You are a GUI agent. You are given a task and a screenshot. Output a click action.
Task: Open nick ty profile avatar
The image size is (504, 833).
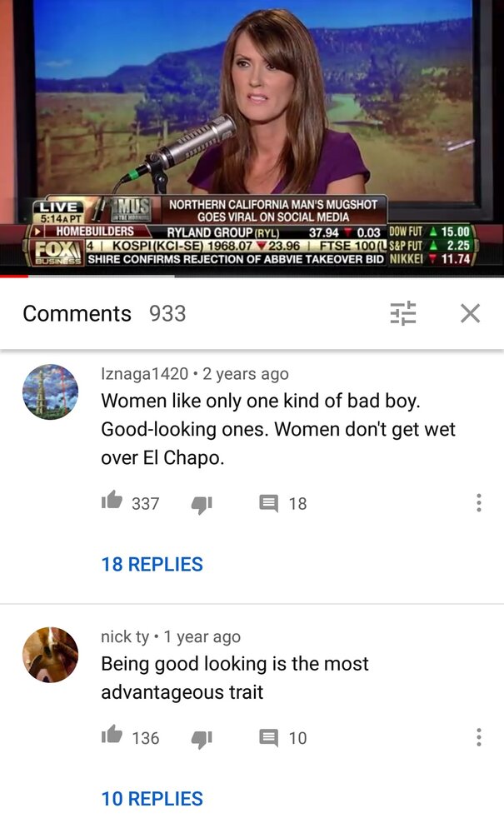point(50,655)
